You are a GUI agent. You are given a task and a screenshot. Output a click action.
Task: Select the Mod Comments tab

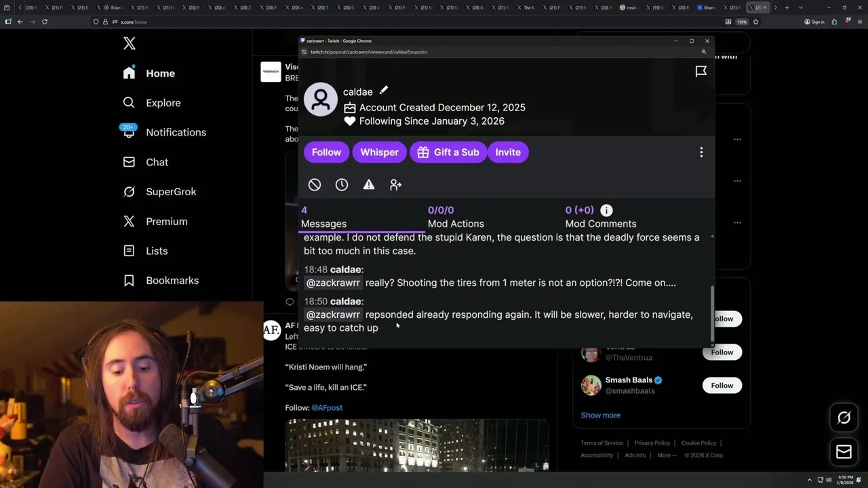pyautogui.click(x=601, y=217)
